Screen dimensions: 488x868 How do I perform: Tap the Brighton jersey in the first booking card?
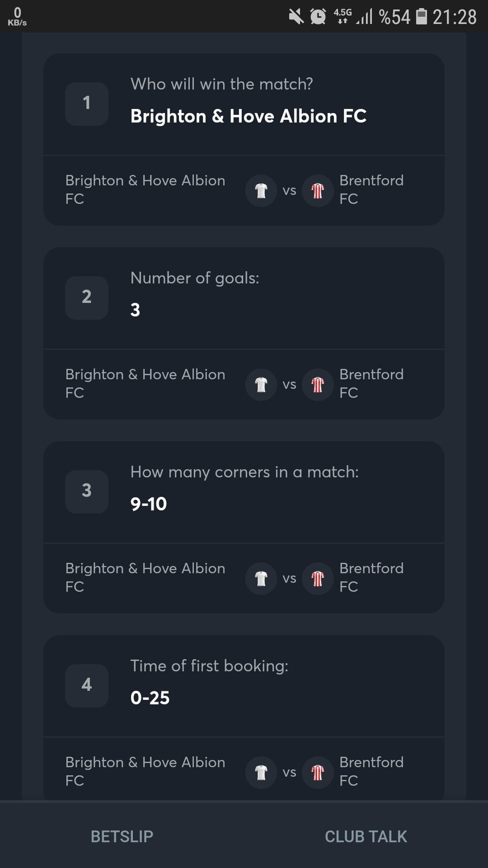(x=261, y=773)
